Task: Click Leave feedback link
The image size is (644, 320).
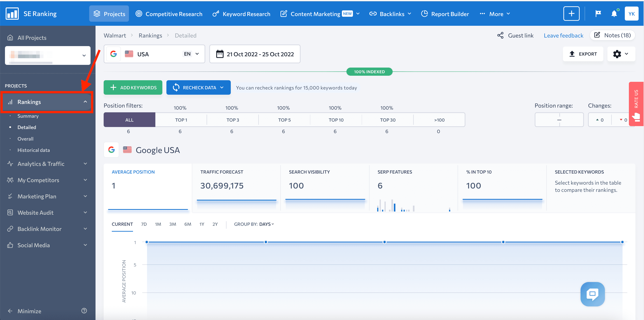Action: 564,35
